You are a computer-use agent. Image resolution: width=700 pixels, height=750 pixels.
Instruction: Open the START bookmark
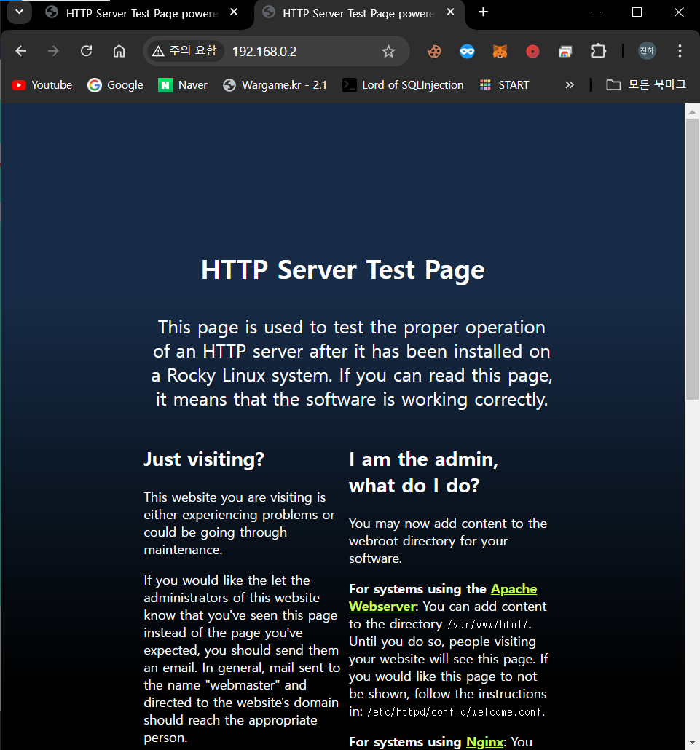point(505,85)
